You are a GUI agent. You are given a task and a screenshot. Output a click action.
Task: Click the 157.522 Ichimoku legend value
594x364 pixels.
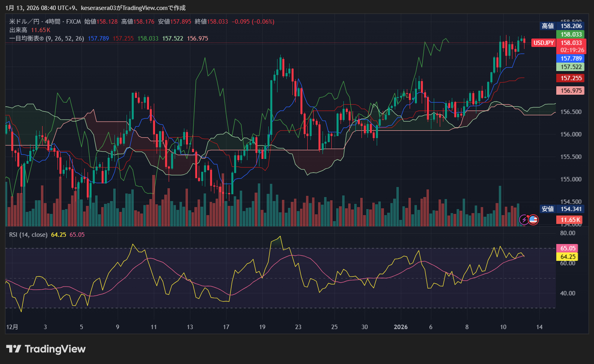click(x=173, y=39)
